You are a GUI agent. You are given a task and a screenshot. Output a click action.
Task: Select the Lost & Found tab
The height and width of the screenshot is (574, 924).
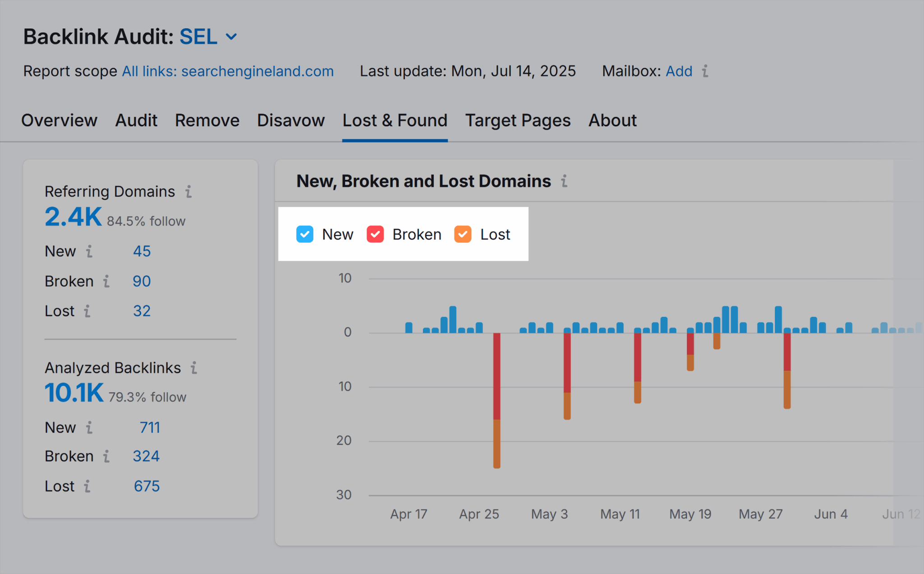pos(395,120)
